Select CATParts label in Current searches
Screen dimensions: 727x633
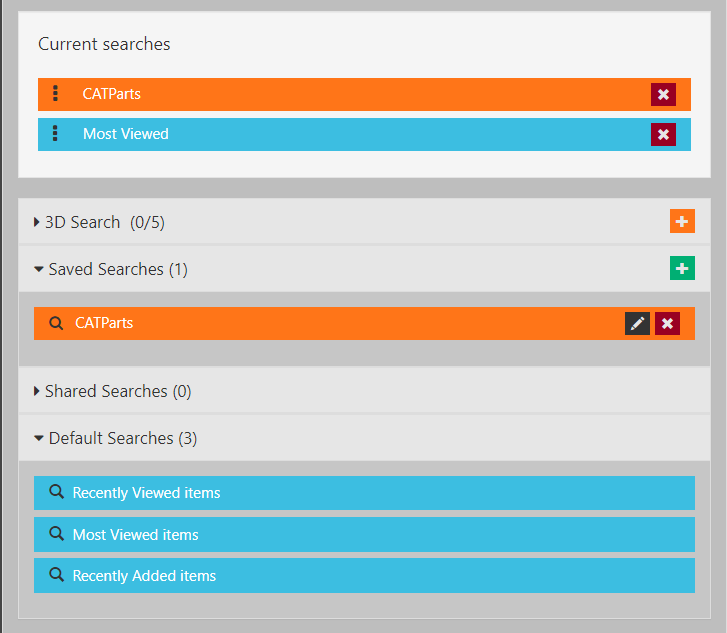tap(111, 94)
